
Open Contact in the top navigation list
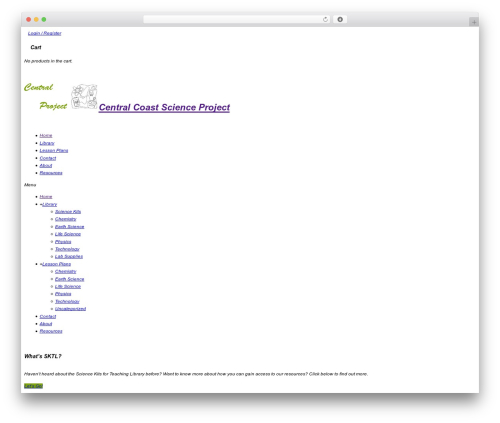pos(48,158)
